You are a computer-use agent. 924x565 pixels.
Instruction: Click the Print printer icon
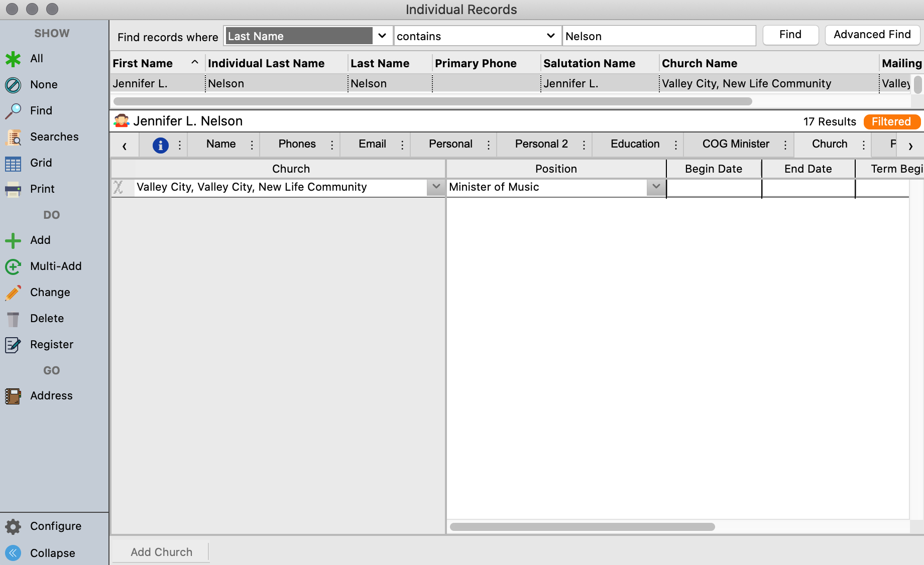pos(13,189)
